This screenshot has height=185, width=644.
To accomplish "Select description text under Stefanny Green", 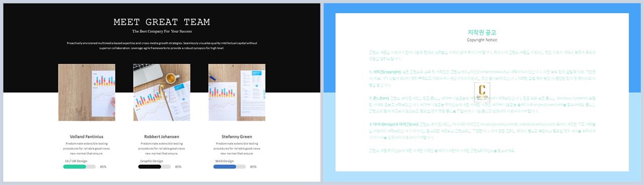I will [x=236, y=149].
